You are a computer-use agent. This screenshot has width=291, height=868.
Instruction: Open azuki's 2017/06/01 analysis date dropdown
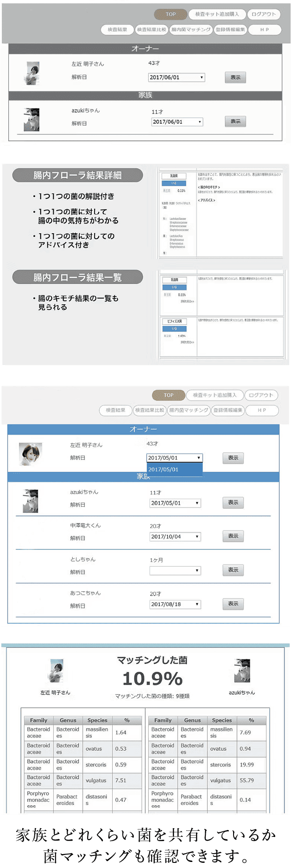(x=177, y=122)
